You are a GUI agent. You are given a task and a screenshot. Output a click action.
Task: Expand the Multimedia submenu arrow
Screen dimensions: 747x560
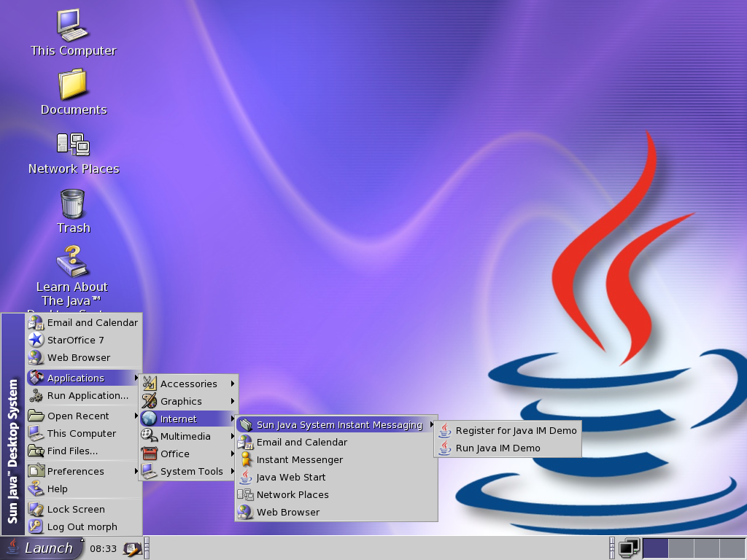click(x=232, y=436)
